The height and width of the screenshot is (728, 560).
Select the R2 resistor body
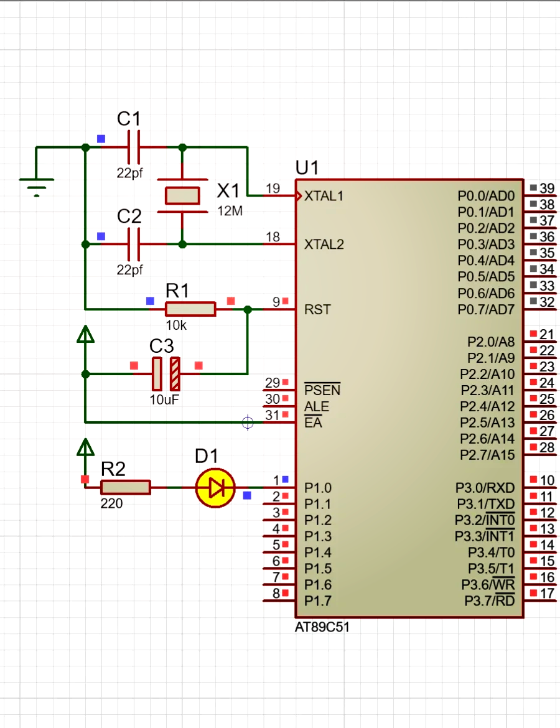(x=125, y=487)
